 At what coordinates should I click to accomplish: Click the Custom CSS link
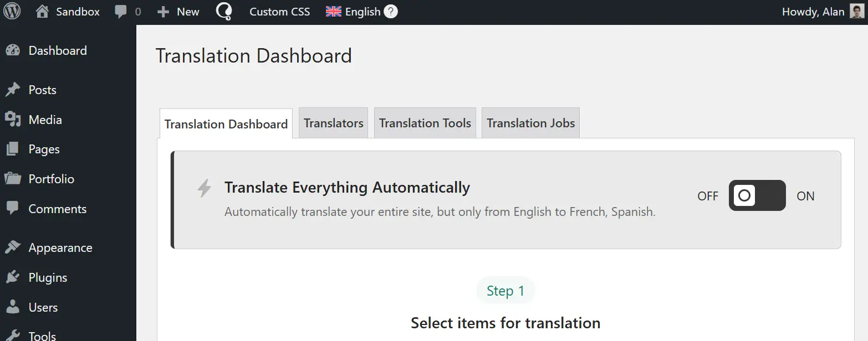coord(279,12)
